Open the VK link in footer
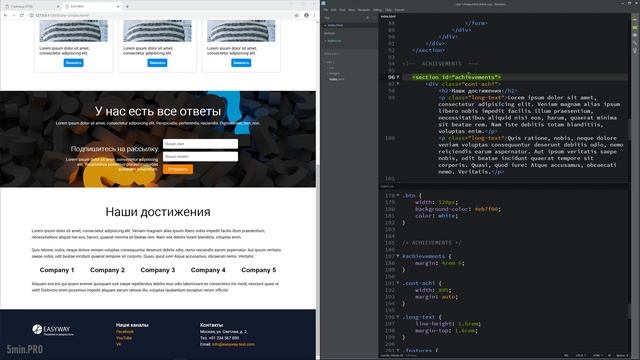 119,344
